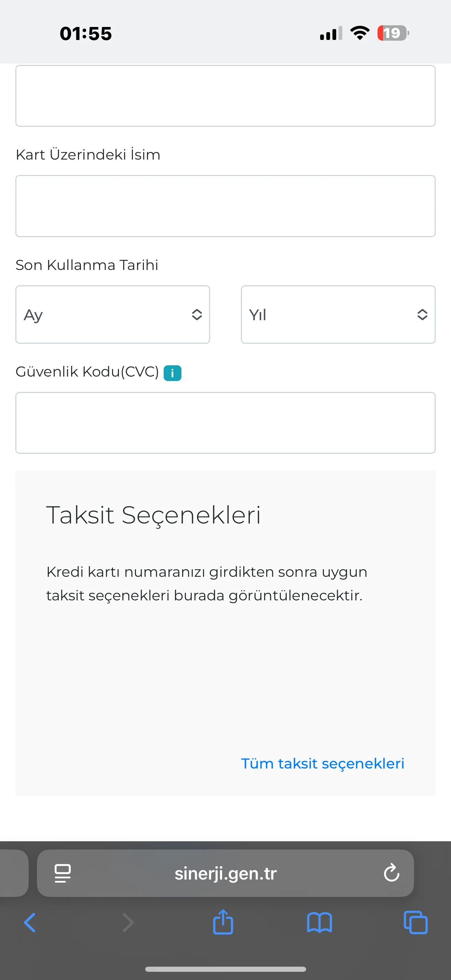Tap the sinerji.gen.tr address bar
This screenshot has height=980, width=451.
(x=225, y=873)
